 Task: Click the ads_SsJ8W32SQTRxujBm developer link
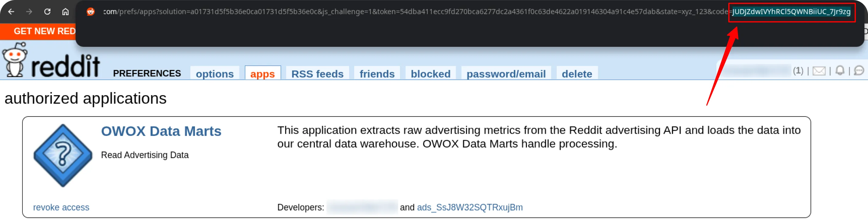pos(470,207)
